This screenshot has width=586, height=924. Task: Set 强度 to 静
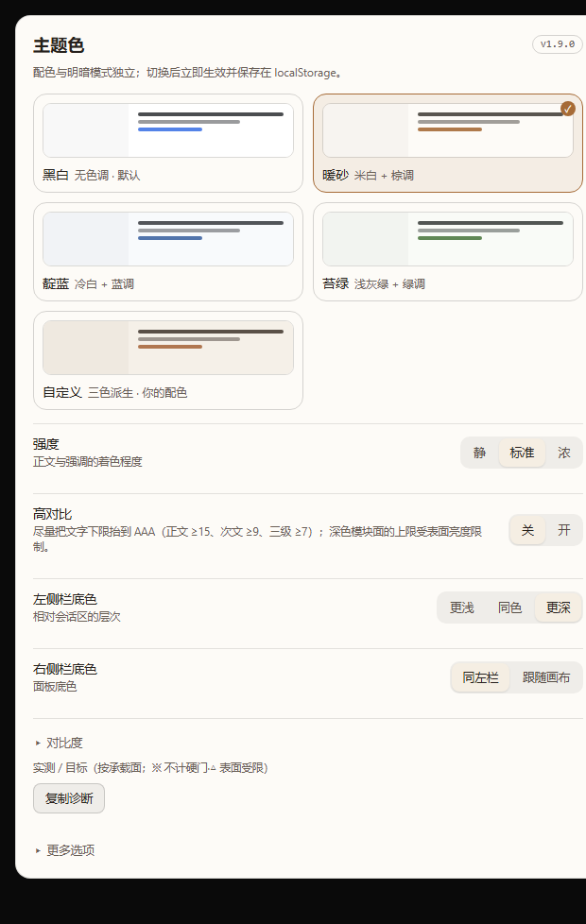[x=479, y=453]
